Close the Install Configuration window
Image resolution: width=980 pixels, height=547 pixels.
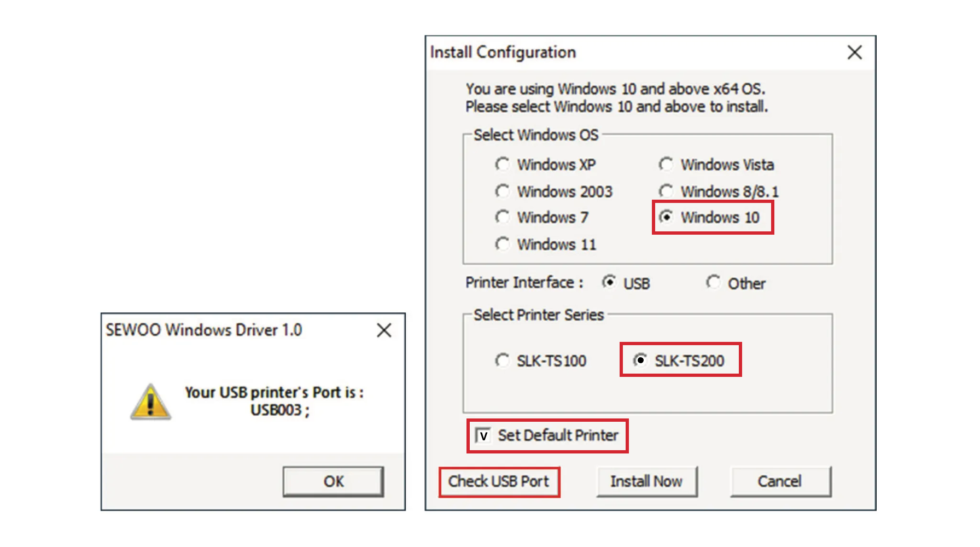[x=855, y=53]
